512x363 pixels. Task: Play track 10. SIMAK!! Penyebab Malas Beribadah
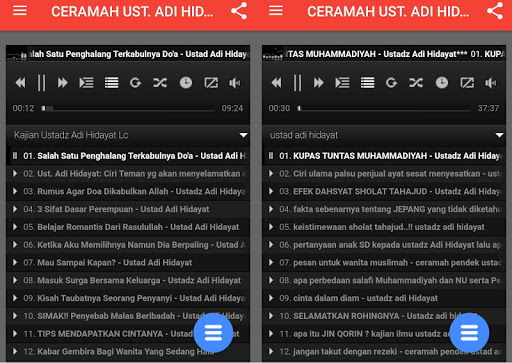(x=128, y=316)
